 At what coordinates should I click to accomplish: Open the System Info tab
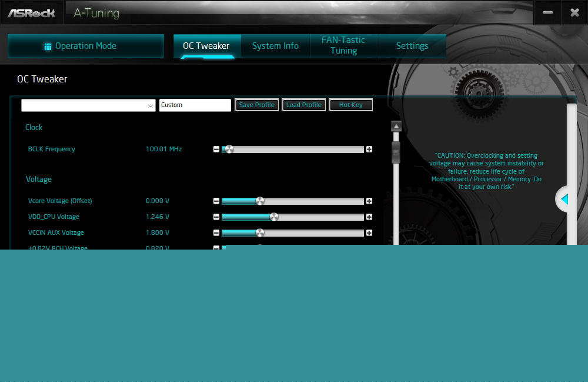(276, 46)
